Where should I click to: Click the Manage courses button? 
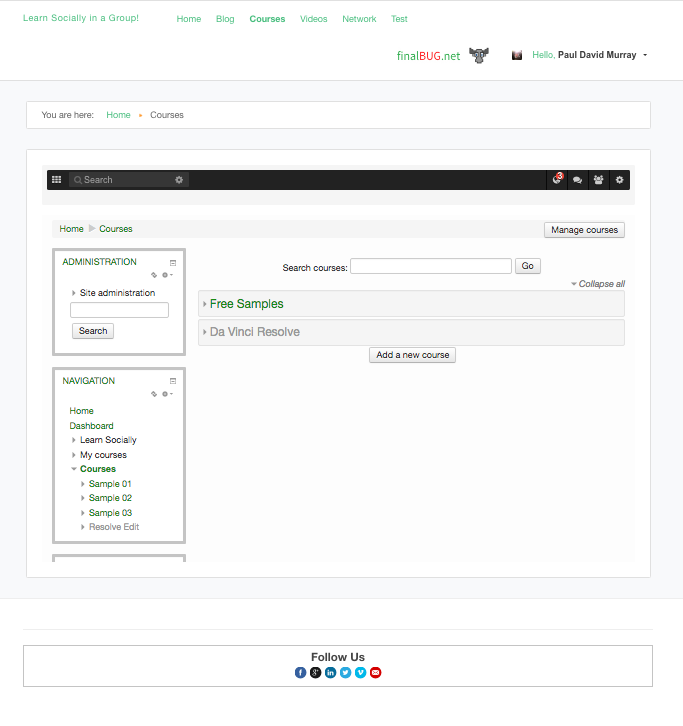(x=584, y=230)
